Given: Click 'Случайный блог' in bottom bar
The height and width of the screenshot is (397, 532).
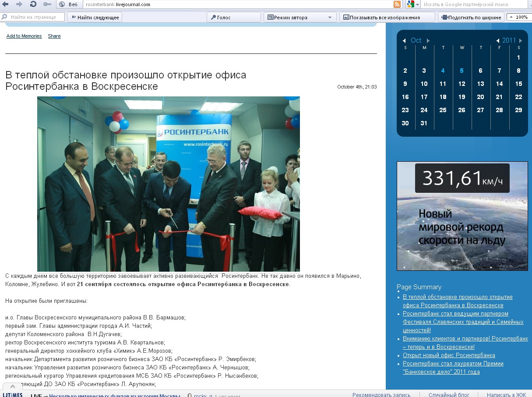Looking at the screenshot, I should 449,395.
